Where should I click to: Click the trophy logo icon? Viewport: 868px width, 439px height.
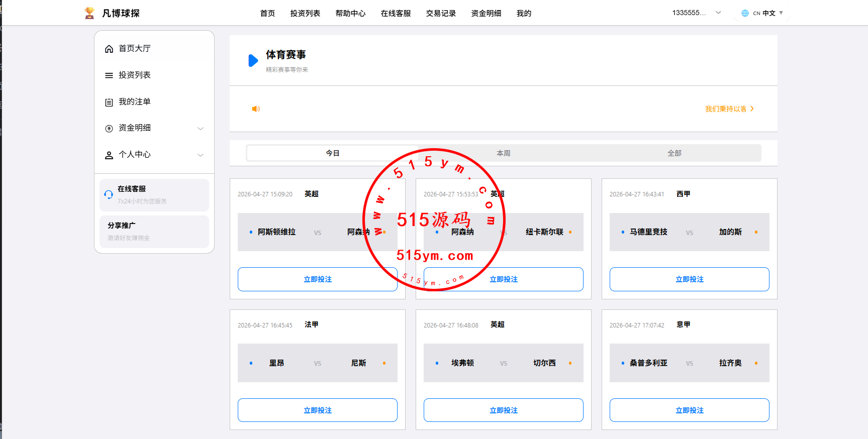(x=89, y=13)
